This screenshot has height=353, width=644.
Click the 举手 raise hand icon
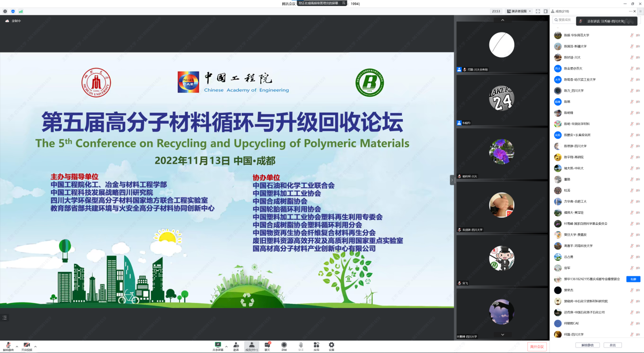301,345
